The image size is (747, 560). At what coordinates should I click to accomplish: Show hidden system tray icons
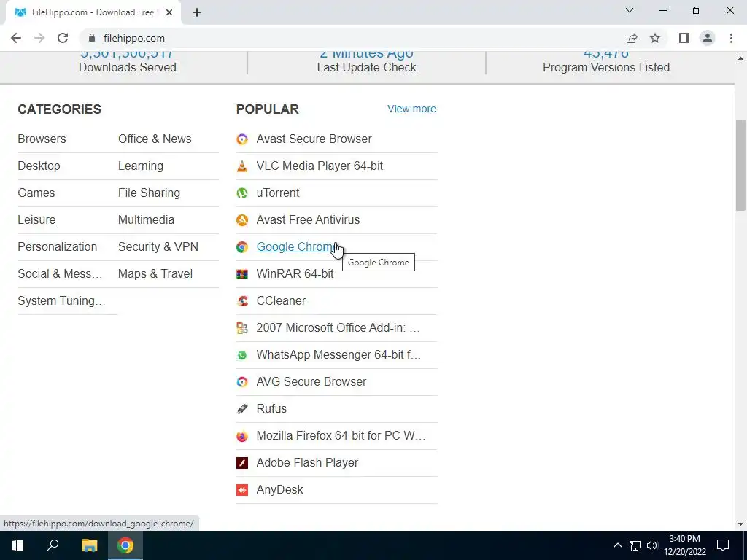click(617, 545)
